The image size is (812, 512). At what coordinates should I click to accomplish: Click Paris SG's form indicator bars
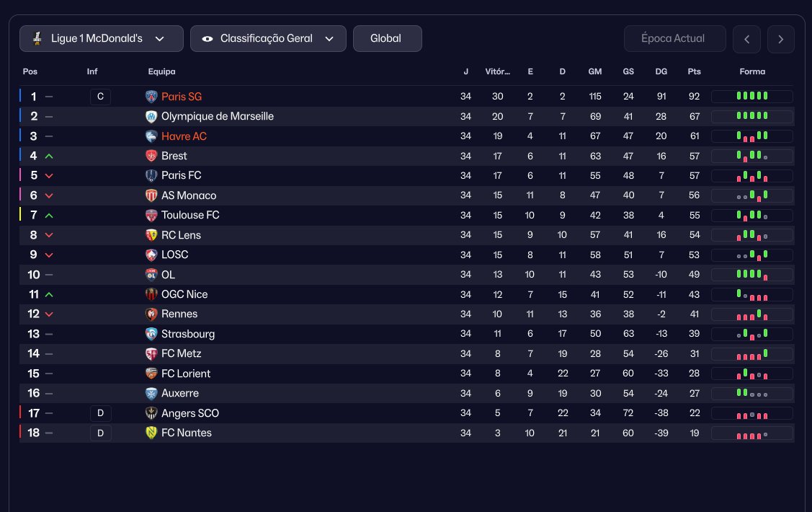(751, 96)
